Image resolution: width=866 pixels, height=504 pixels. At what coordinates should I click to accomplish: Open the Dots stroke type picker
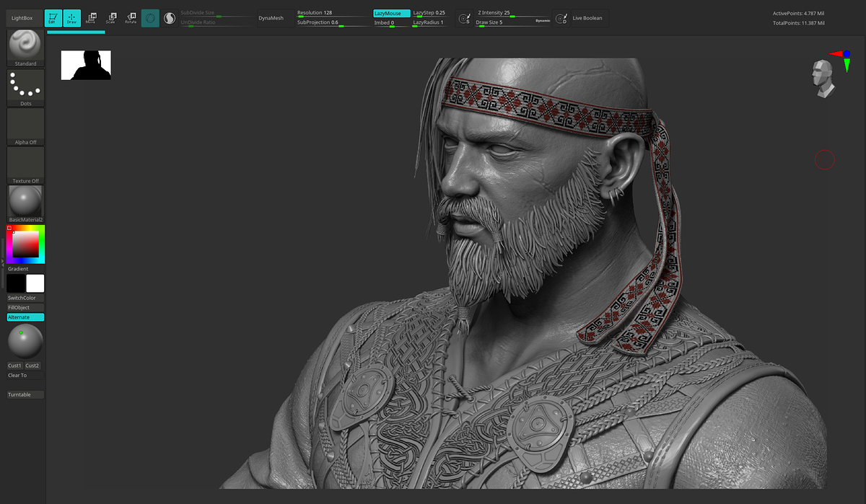tap(25, 88)
